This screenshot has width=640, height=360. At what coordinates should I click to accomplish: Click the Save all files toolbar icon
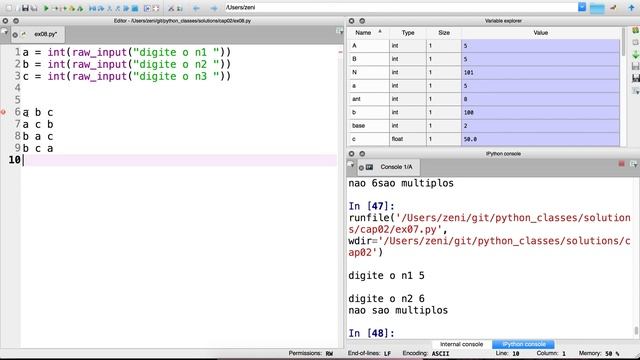(x=34, y=8)
